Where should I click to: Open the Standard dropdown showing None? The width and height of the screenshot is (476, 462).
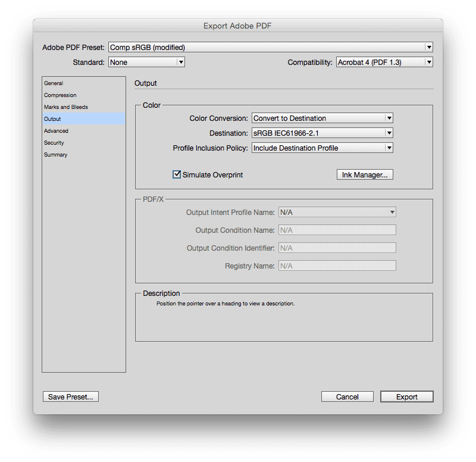pos(146,63)
